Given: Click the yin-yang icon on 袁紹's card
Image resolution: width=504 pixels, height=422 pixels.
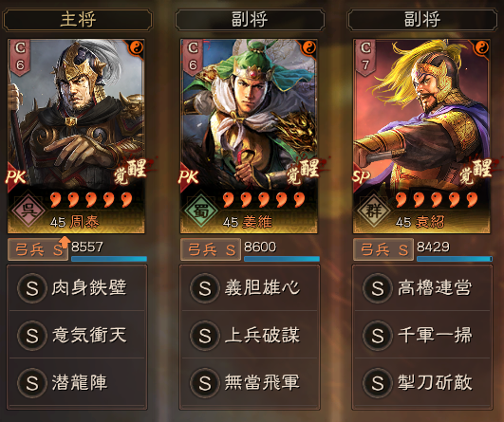Looking at the screenshot, I should [481, 47].
